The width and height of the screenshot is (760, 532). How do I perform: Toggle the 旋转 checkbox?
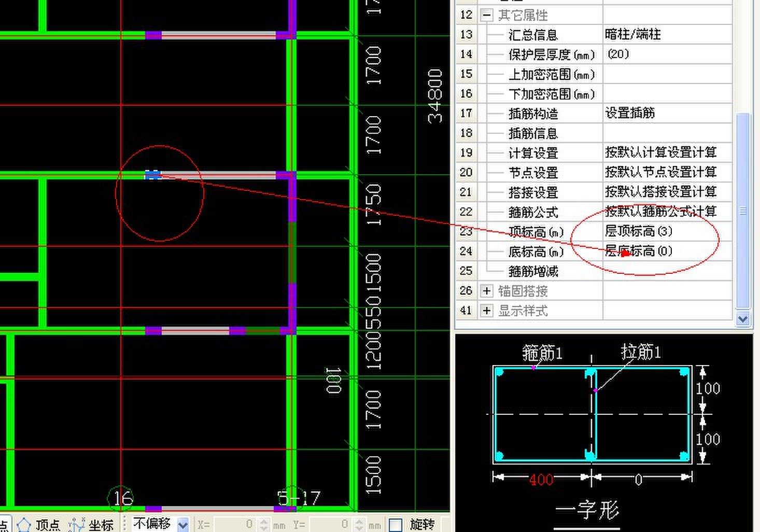point(396,525)
